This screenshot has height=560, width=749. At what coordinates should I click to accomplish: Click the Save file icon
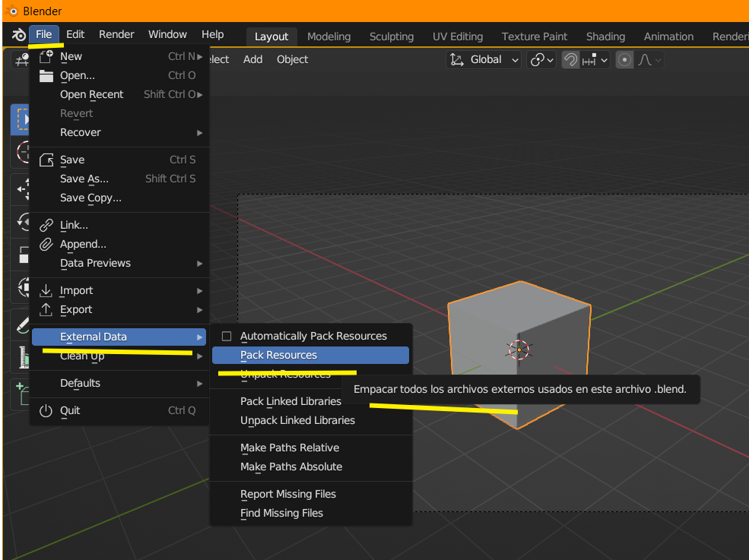tap(46, 160)
